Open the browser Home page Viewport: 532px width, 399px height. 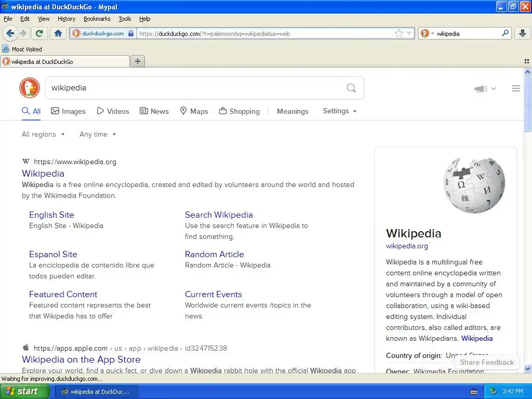pos(58,33)
